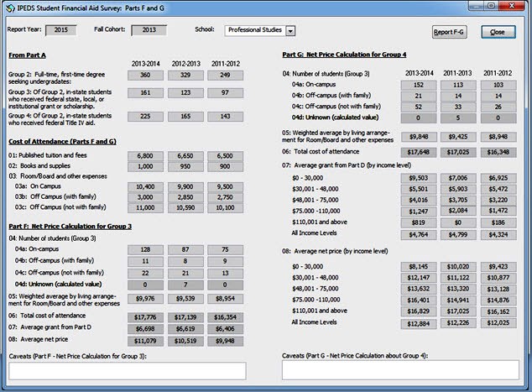
Task: Maximize the IPEDS survey window
Action: click(492, 6)
